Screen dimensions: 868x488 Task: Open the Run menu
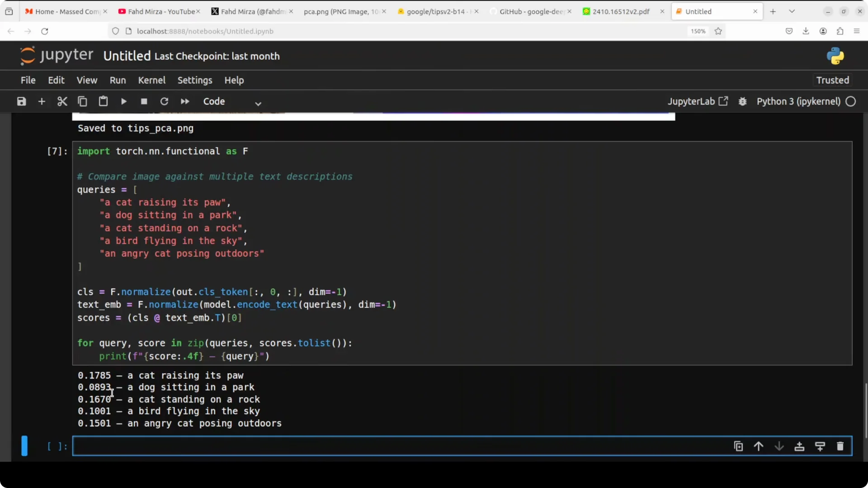click(118, 80)
